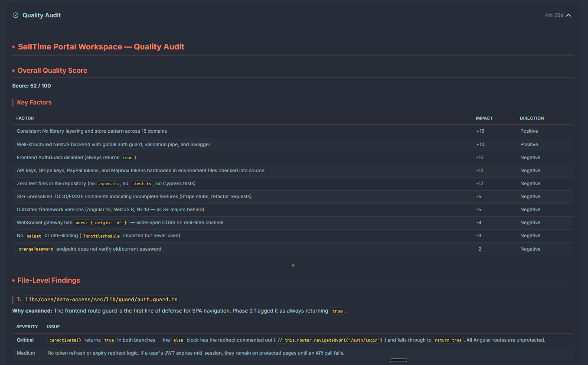Select "endpoint does not verify old/current password" text
Screen dimensions: 588x365
(109, 249)
